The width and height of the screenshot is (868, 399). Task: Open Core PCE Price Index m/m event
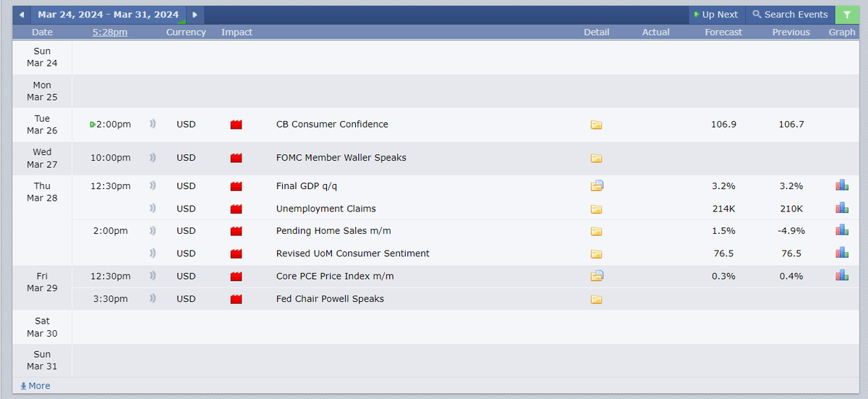click(x=335, y=277)
